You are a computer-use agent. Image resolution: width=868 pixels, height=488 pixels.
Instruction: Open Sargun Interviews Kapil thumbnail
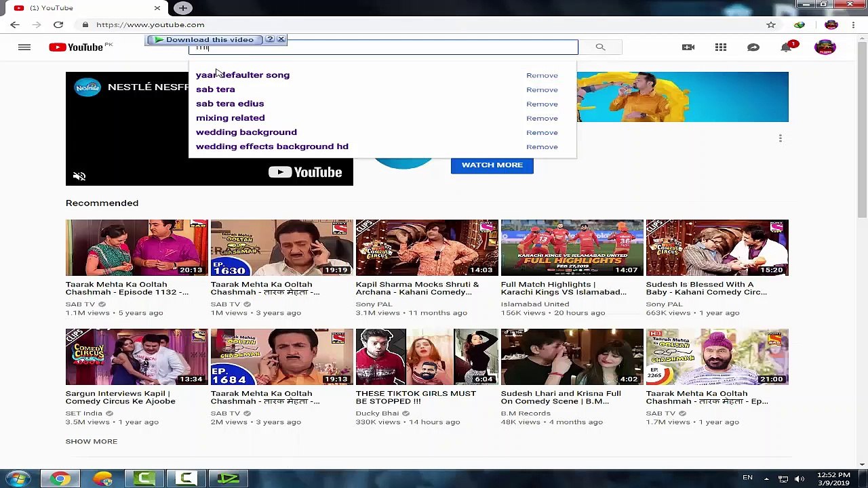137,357
